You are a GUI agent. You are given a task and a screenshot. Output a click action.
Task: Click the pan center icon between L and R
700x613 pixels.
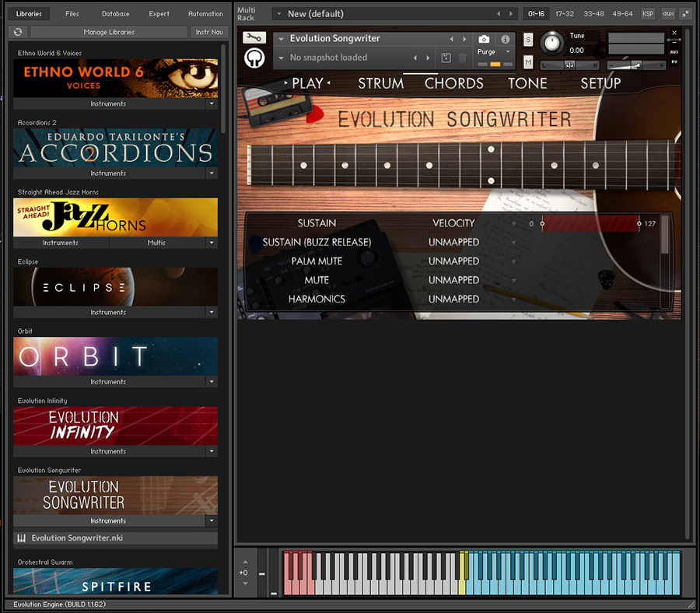pyautogui.click(x=569, y=65)
